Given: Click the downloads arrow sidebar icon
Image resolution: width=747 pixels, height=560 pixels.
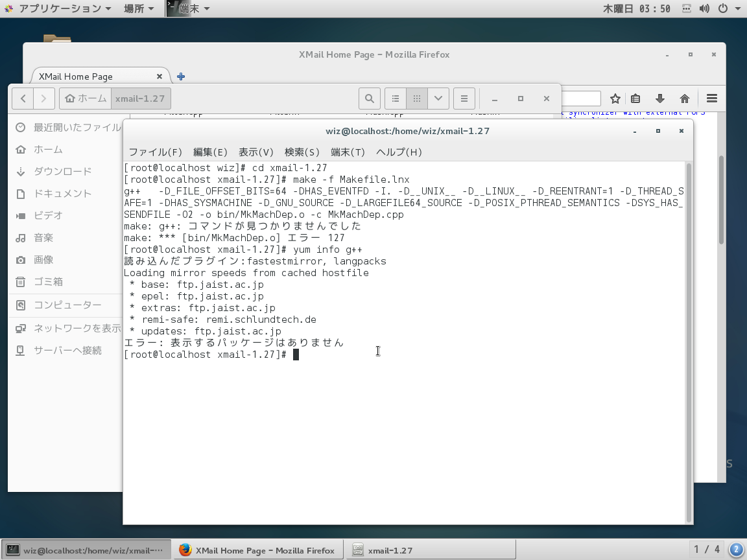Looking at the screenshot, I should 21,171.
